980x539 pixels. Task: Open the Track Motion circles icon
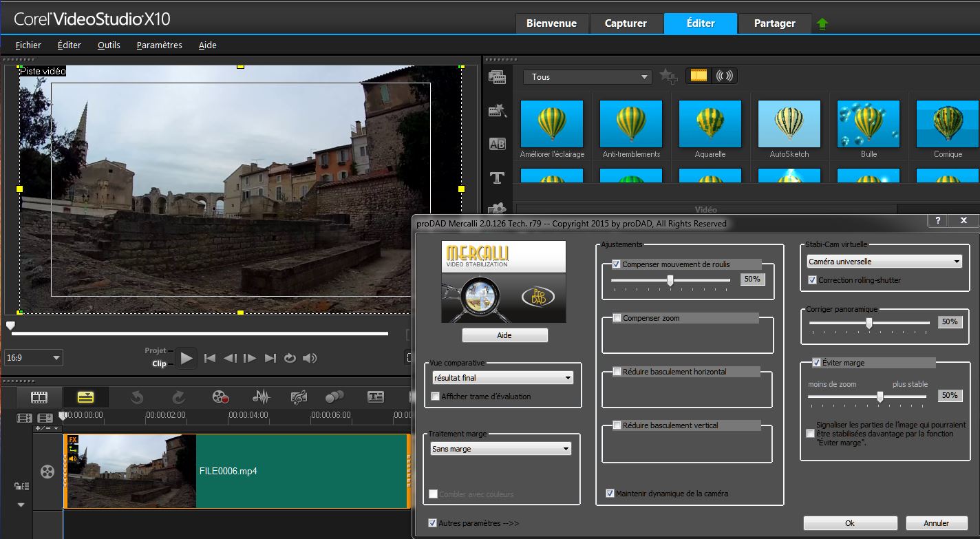point(334,397)
